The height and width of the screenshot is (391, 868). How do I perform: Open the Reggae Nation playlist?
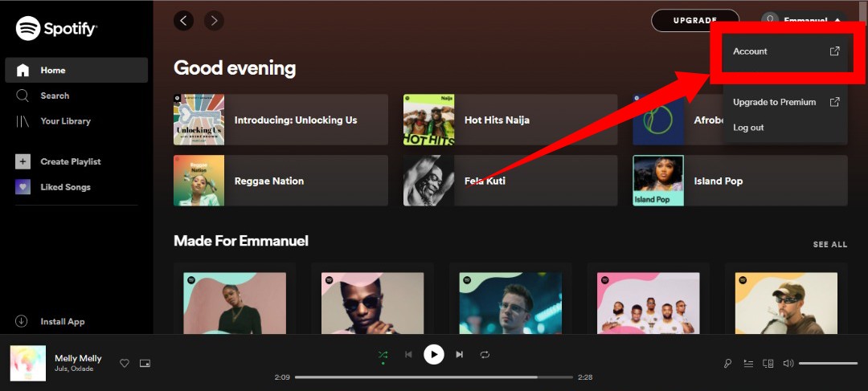point(280,181)
